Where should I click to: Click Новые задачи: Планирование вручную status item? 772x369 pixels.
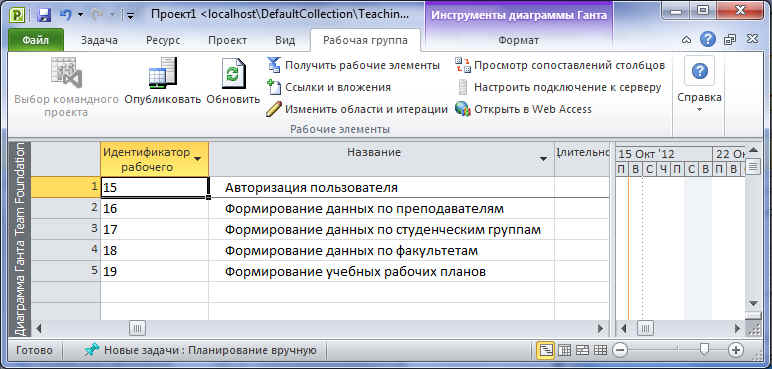pyautogui.click(x=200, y=351)
